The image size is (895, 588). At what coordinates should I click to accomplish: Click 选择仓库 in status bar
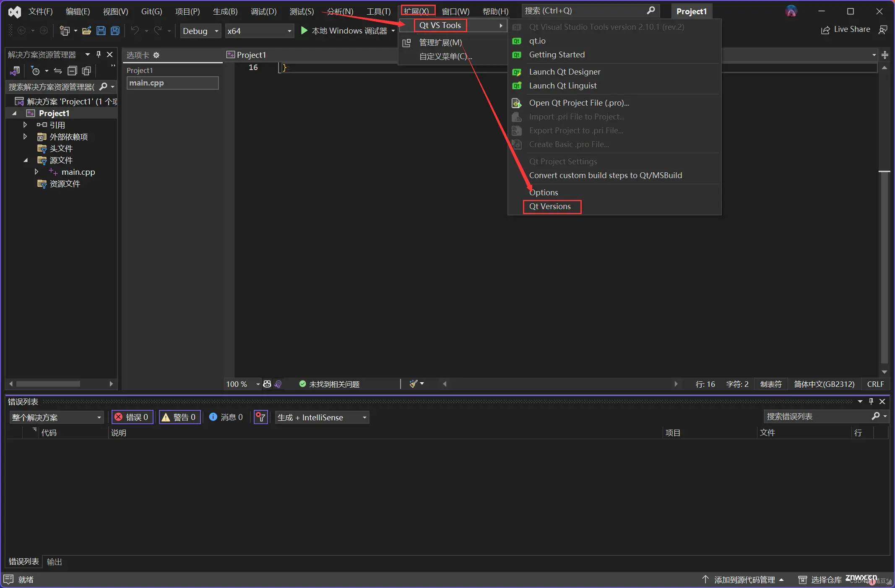[x=820, y=580]
